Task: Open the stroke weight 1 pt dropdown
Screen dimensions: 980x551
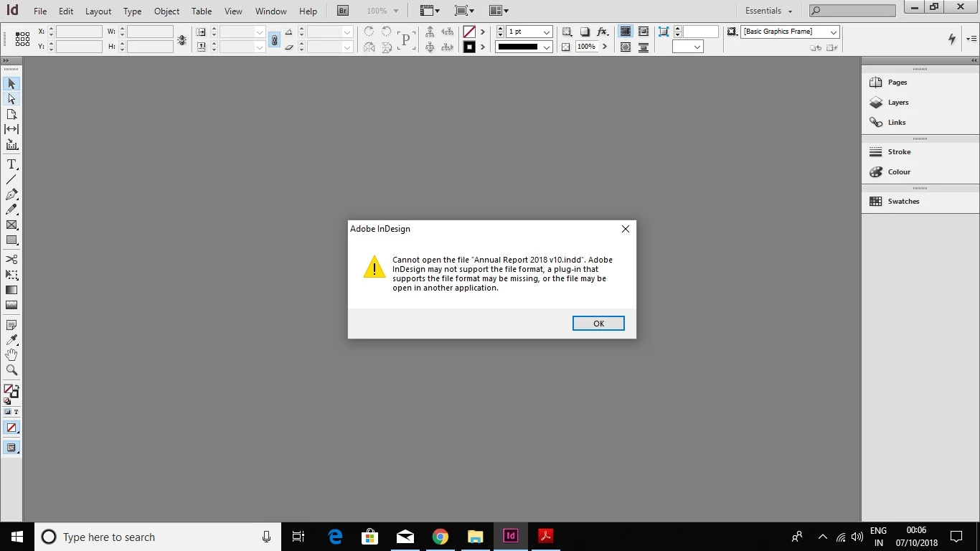Action: [x=547, y=32]
